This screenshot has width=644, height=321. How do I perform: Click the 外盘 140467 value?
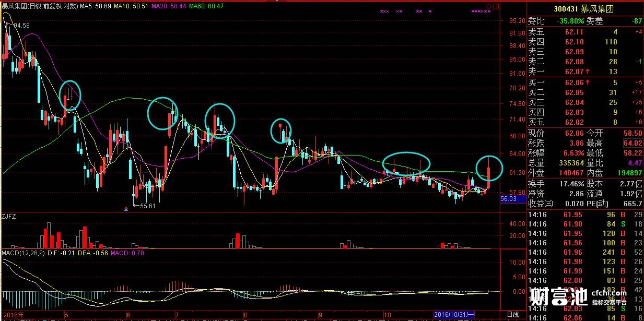click(x=570, y=173)
